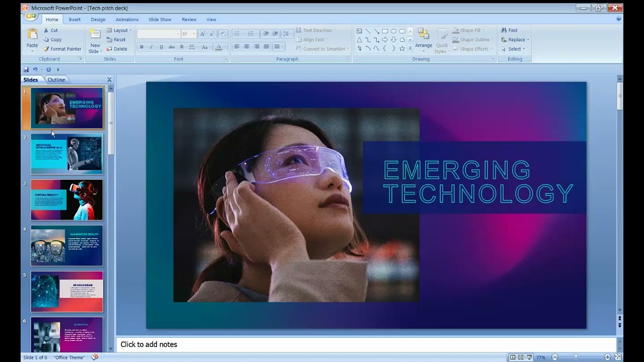Center the paragraph text

247,47
